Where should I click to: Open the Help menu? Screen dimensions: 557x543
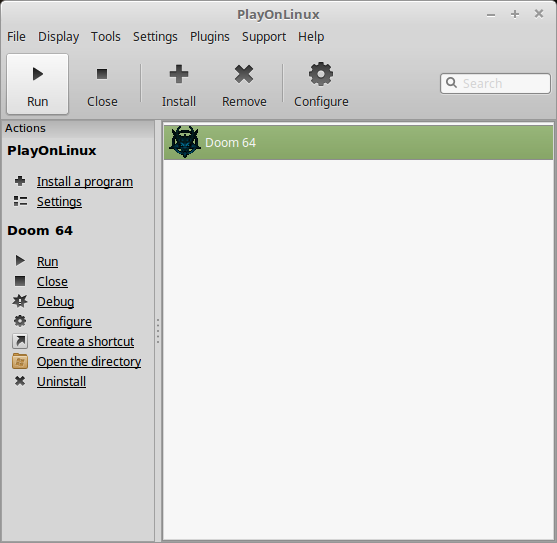pos(311,37)
